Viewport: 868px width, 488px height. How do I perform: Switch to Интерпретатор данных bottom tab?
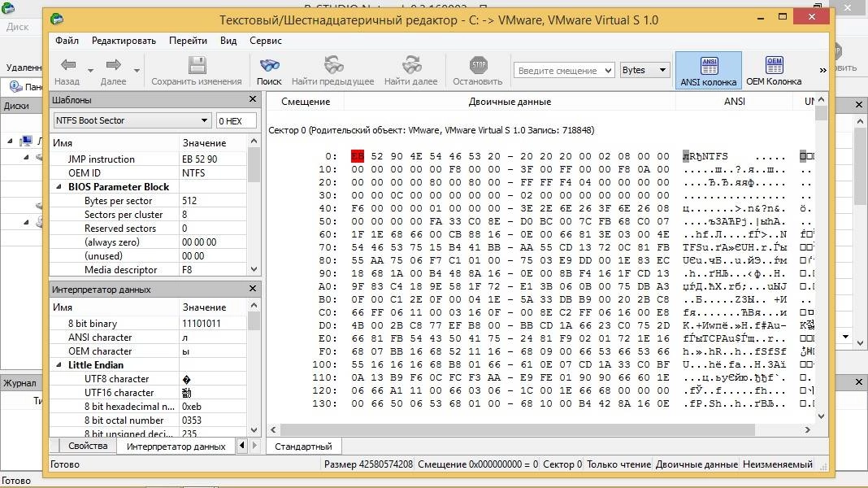(x=176, y=447)
